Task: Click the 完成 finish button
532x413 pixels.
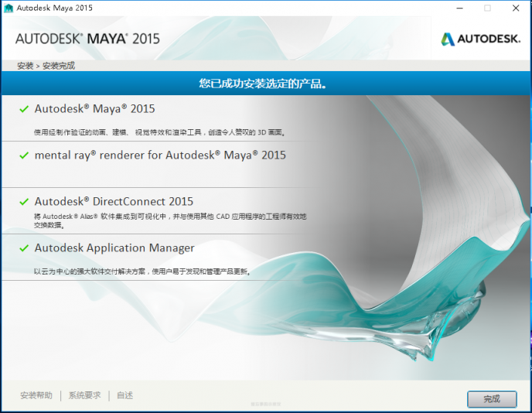Action: click(x=492, y=399)
